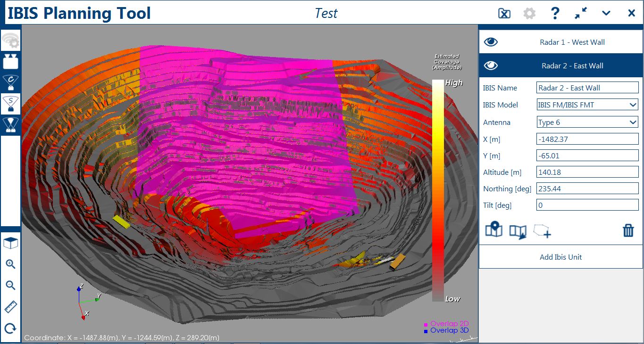The width and height of the screenshot is (644, 344).
Task: Click the Y [m] coordinate field
Action: (x=587, y=156)
